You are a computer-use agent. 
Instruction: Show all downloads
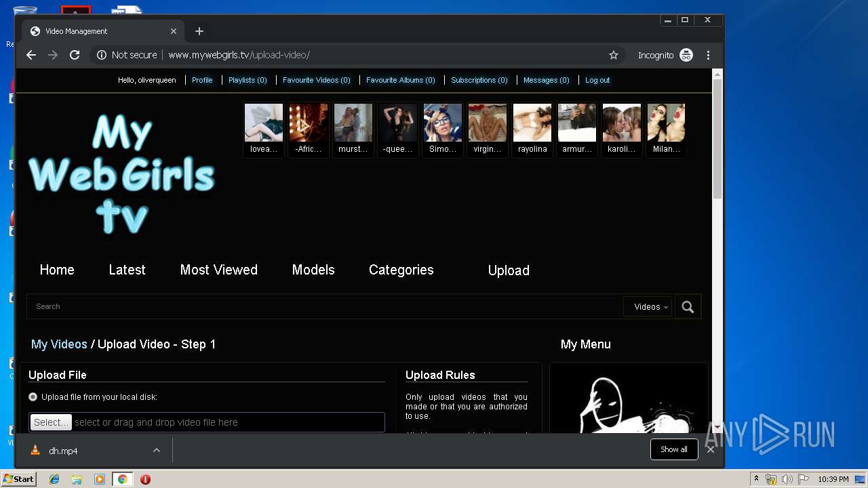pyautogui.click(x=674, y=449)
